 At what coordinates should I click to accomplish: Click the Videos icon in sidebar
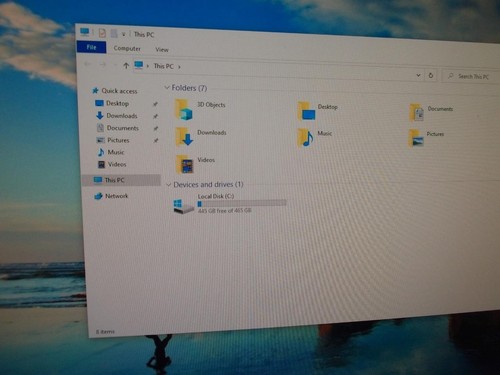(x=101, y=164)
